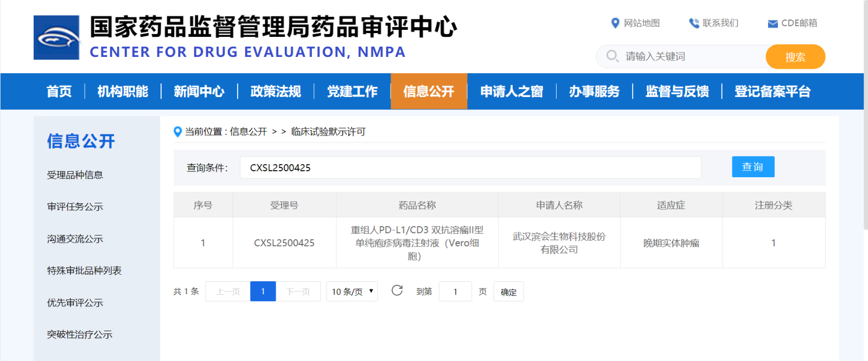Select 登记备案平台 in the navigation bar

(x=772, y=92)
